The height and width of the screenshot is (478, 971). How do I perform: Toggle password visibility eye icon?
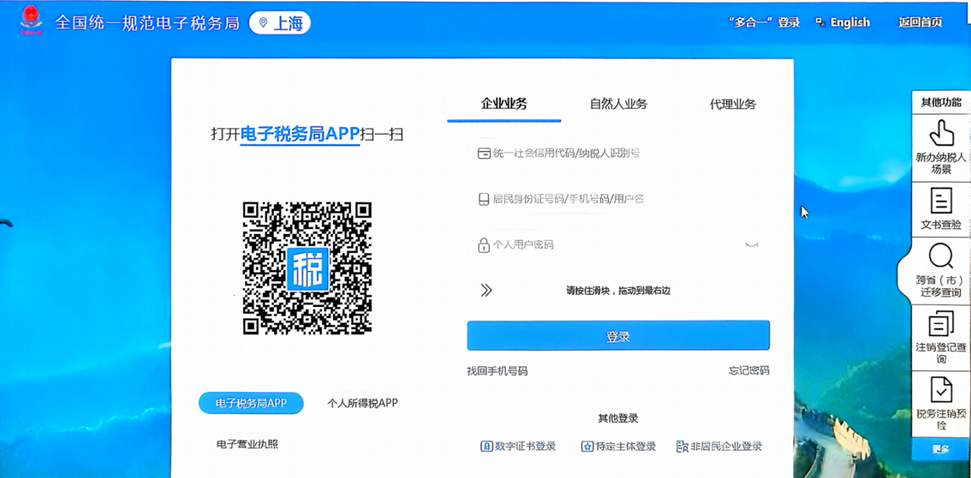(x=751, y=245)
